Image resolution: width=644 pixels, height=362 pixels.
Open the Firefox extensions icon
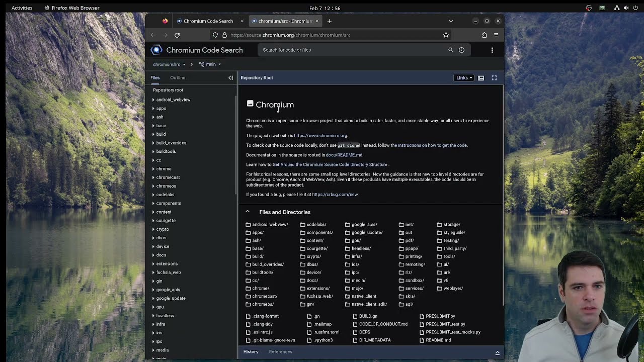pos(484,35)
